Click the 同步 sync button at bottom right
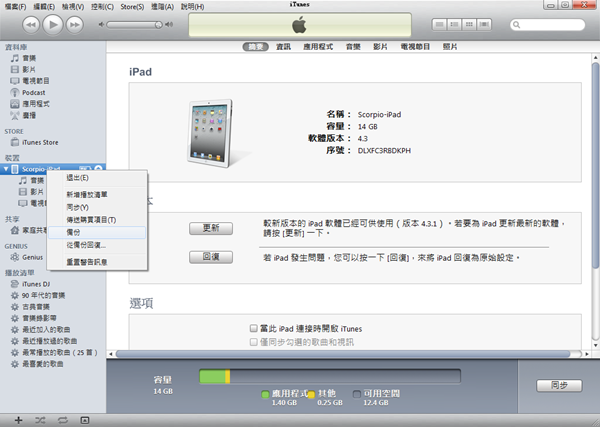Viewport: 600px width, 427px height. pos(559,386)
